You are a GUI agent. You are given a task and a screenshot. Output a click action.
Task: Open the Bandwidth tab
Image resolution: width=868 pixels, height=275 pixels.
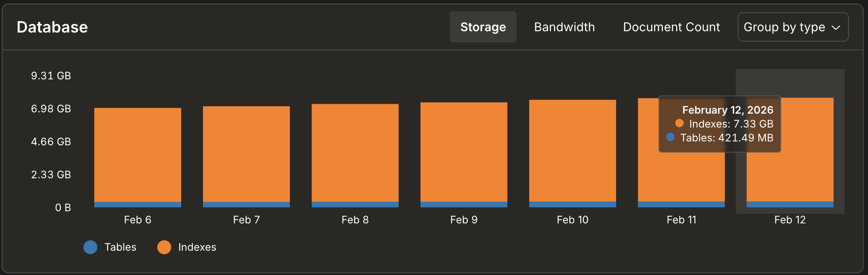pyautogui.click(x=564, y=27)
